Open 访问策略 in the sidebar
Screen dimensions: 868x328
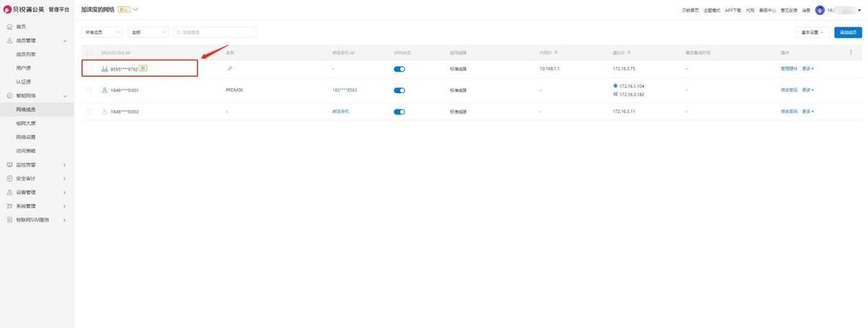pos(26,150)
